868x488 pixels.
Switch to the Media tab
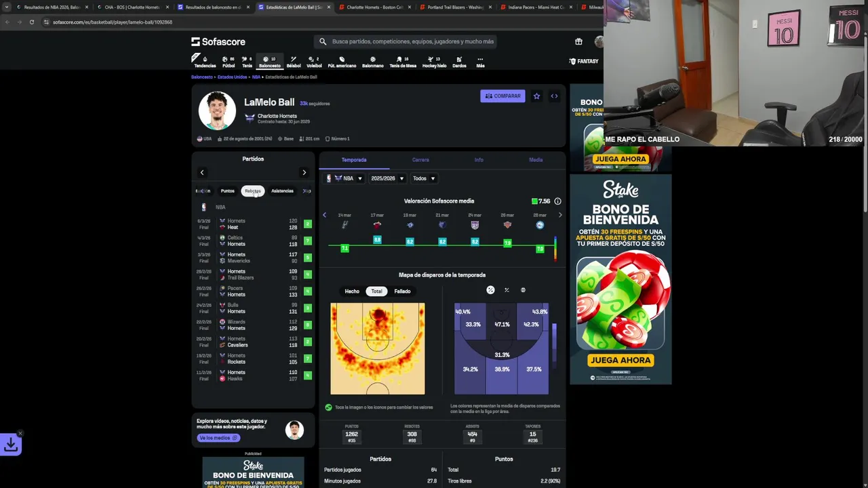point(536,160)
